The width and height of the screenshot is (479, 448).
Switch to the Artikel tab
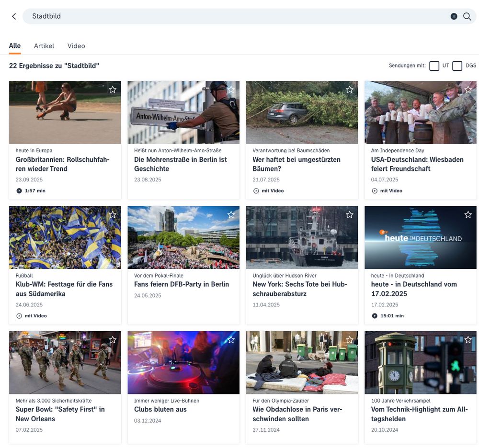click(44, 46)
